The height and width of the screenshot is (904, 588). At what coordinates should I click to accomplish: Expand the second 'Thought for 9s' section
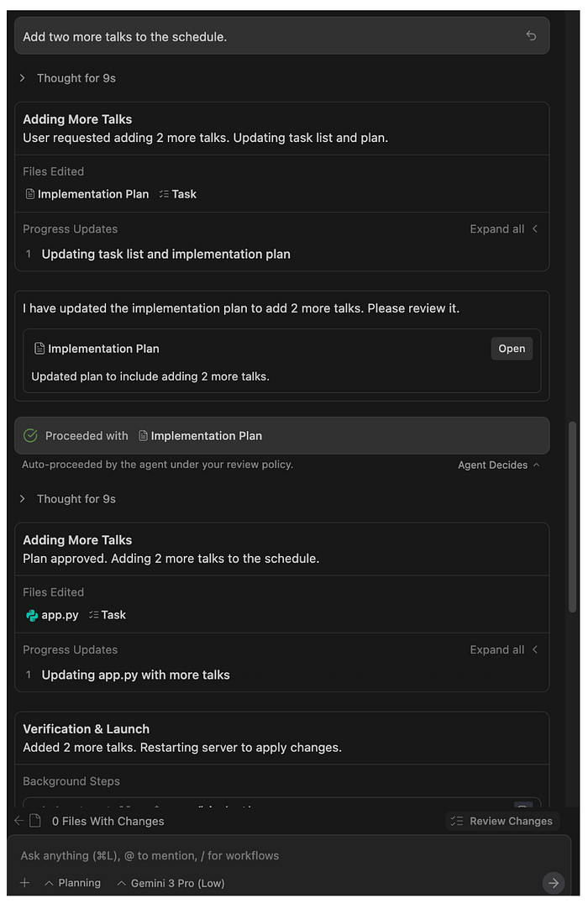[x=68, y=499]
